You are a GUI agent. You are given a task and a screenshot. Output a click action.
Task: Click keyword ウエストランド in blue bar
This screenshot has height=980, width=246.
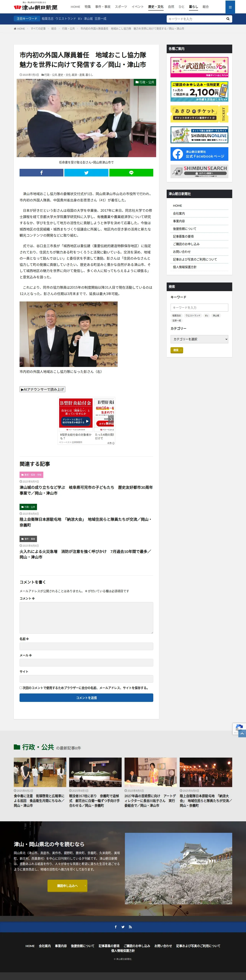click(66, 19)
